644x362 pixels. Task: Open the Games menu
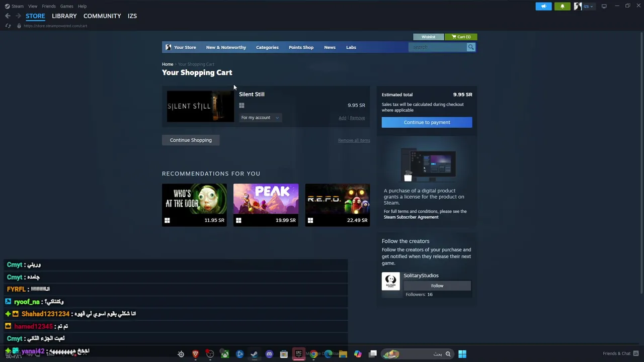click(66, 6)
